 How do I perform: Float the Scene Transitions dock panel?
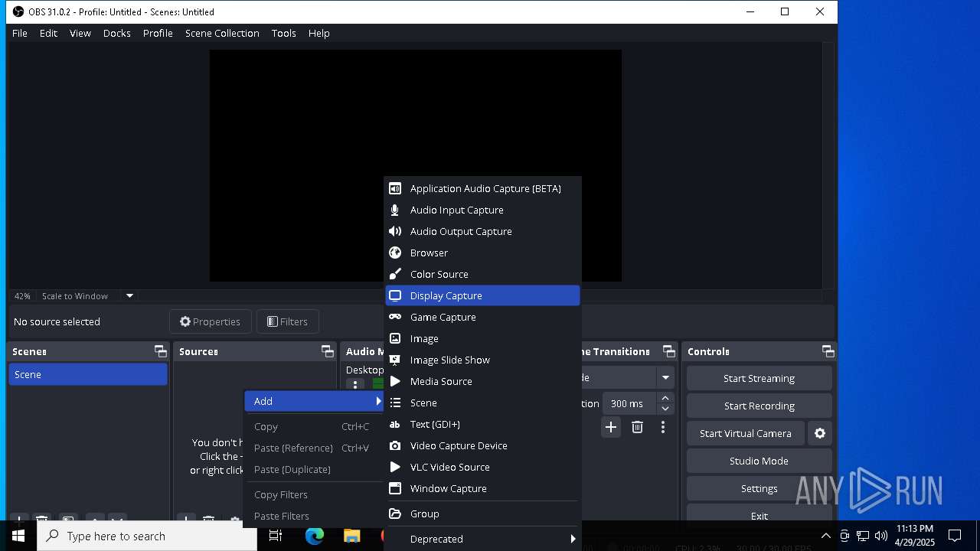click(x=669, y=351)
